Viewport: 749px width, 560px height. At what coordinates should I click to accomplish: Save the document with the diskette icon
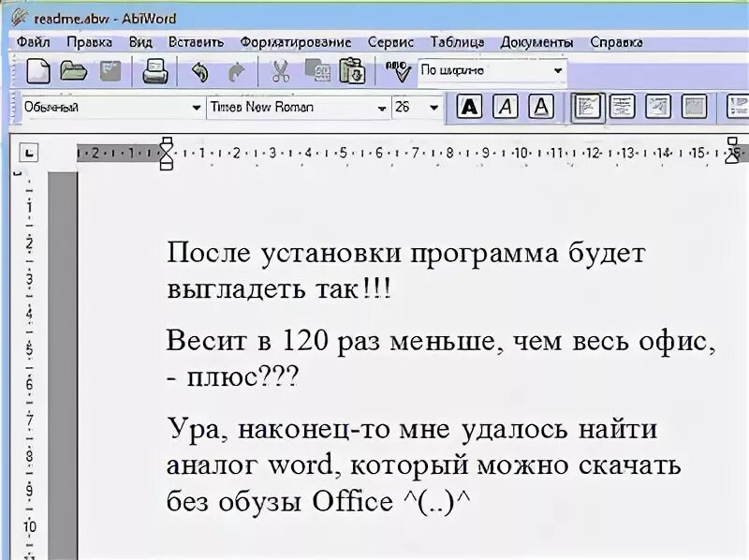tap(110, 71)
